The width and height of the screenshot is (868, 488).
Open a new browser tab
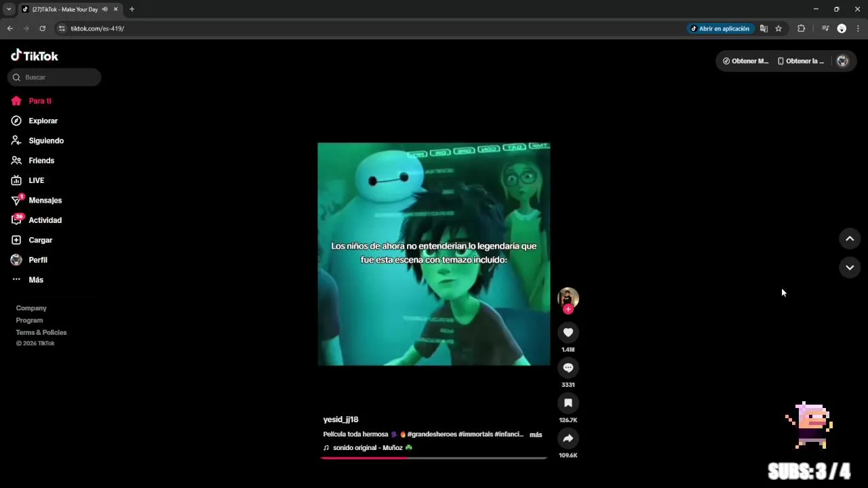pyautogui.click(x=132, y=9)
